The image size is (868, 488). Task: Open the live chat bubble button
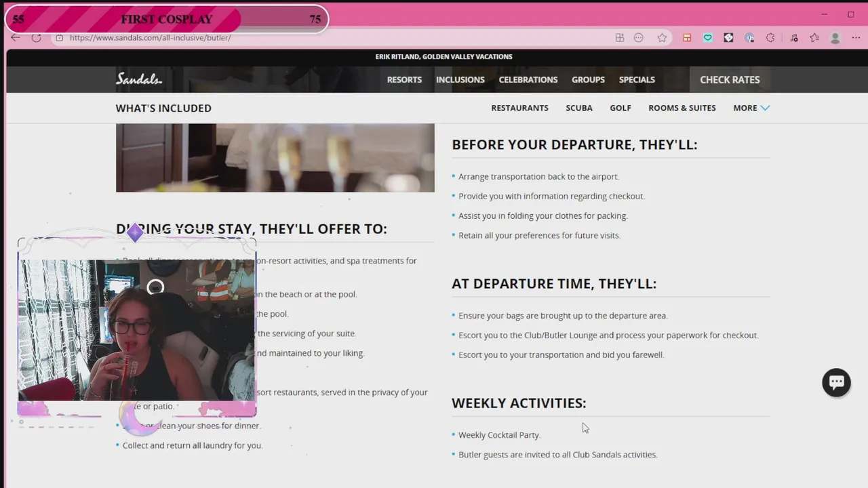836,382
